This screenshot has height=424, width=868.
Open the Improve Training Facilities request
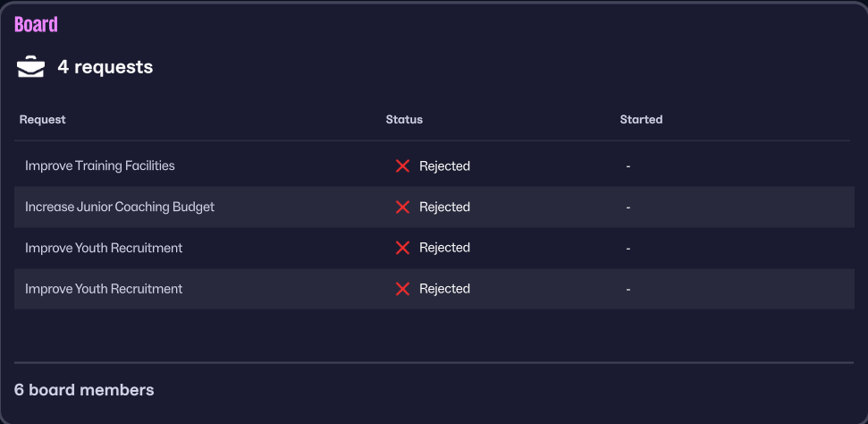(100, 165)
